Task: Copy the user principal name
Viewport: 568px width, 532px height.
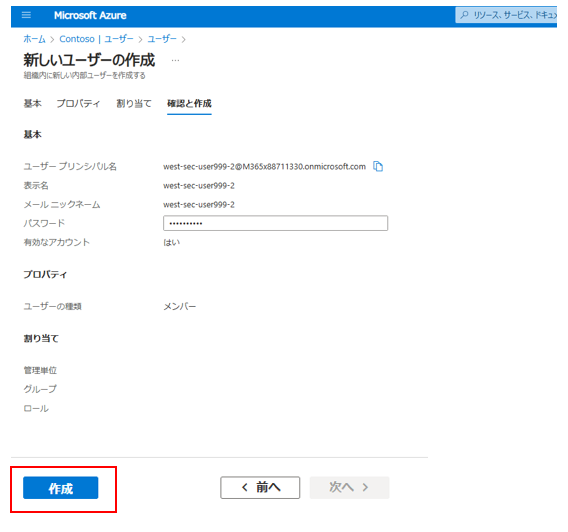Action: [x=378, y=166]
